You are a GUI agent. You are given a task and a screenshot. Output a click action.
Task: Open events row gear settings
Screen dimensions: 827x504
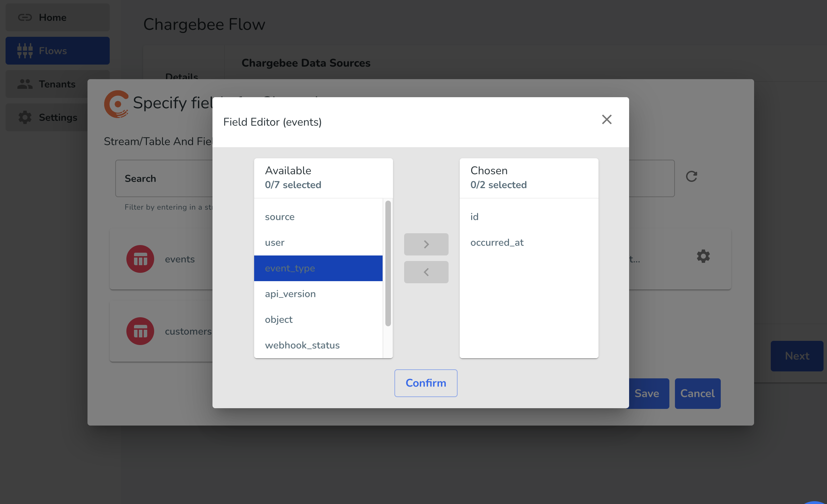point(703,256)
